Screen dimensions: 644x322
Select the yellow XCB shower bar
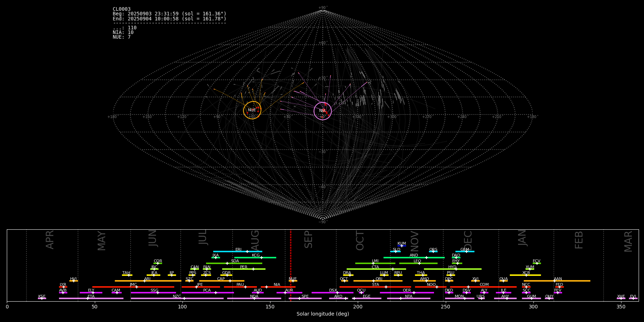(x=525, y=275)
